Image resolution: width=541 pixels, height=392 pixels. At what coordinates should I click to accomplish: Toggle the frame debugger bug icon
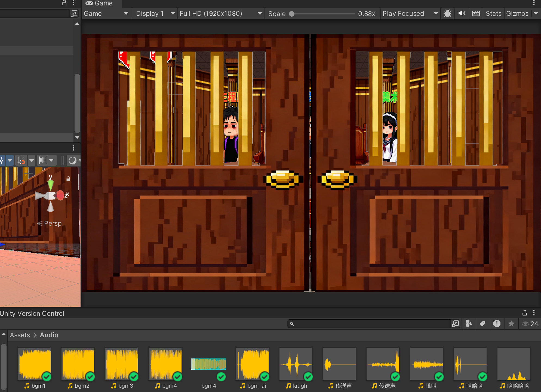(x=447, y=14)
